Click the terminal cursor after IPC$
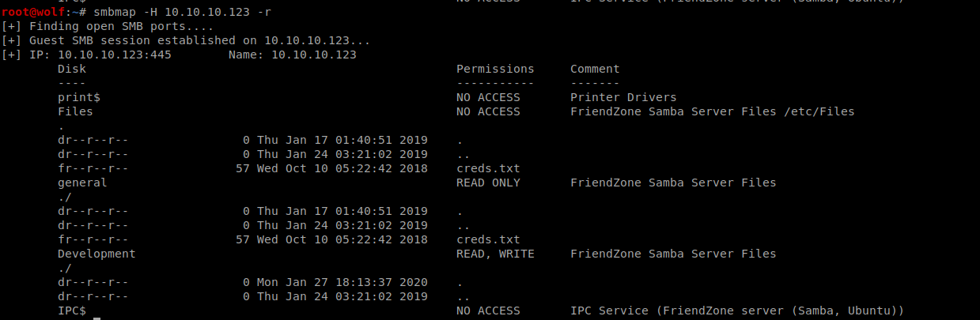 coord(96,316)
